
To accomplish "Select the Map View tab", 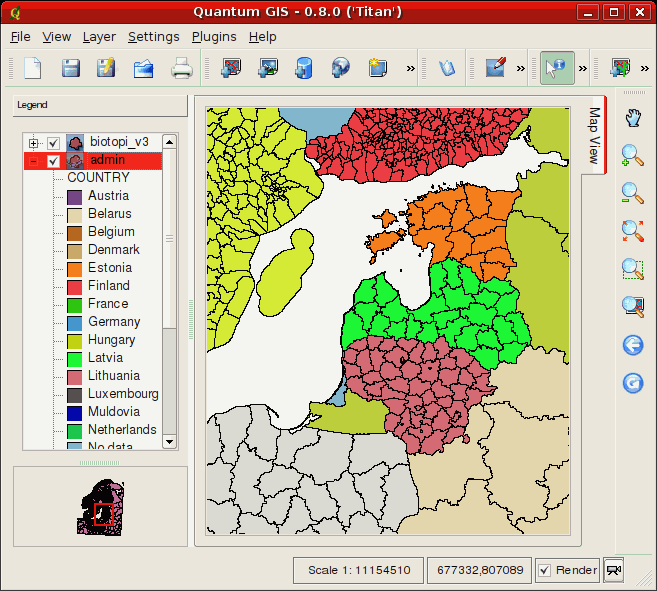I will [594, 135].
